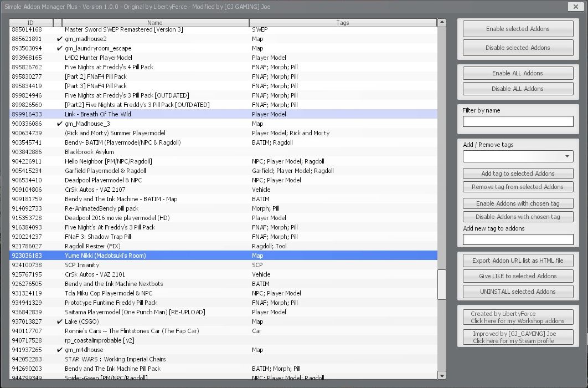The width and height of the screenshot is (588, 388).
Task: Select Link - Breath Of The Wild row
Action: 223,114
